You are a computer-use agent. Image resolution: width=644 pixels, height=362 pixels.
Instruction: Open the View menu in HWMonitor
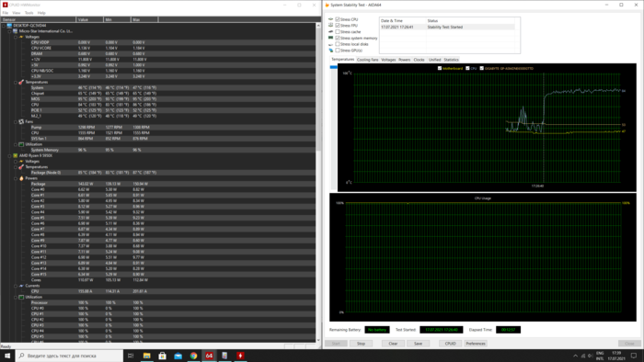pyautogui.click(x=17, y=13)
